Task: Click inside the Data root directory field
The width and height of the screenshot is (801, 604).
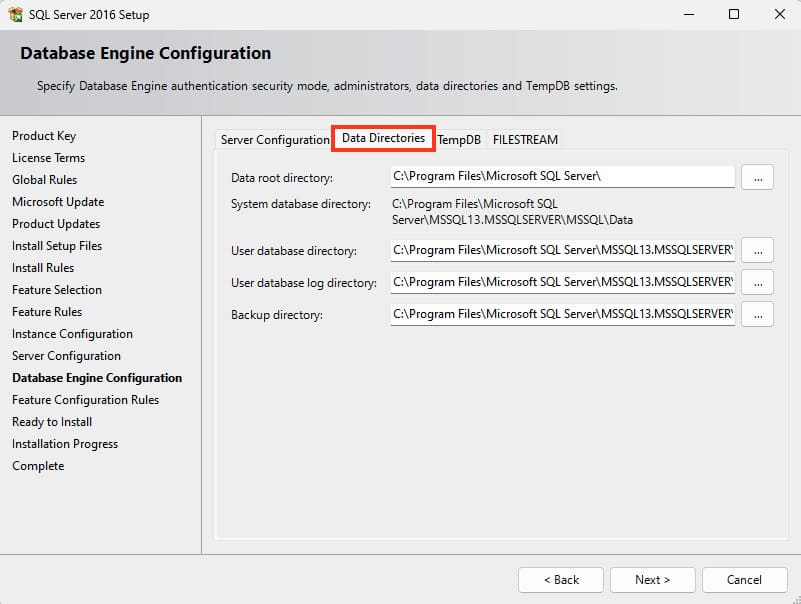Action: point(562,177)
